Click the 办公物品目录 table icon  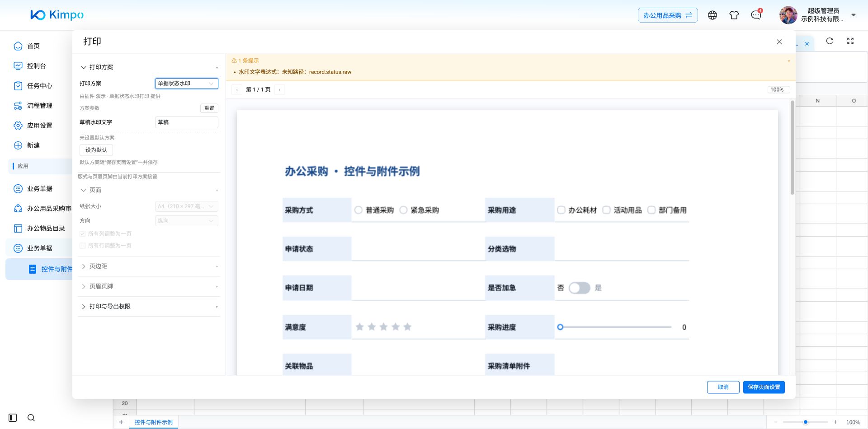18,228
